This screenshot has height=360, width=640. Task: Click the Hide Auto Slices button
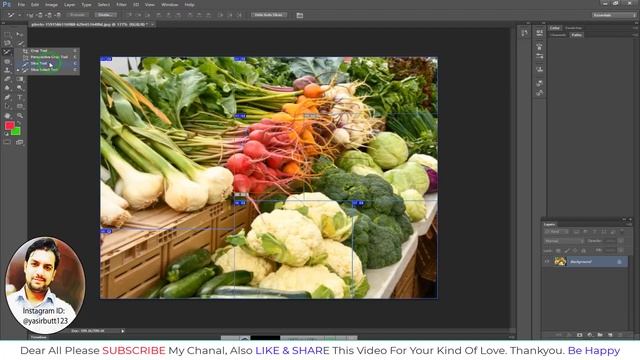point(269,15)
